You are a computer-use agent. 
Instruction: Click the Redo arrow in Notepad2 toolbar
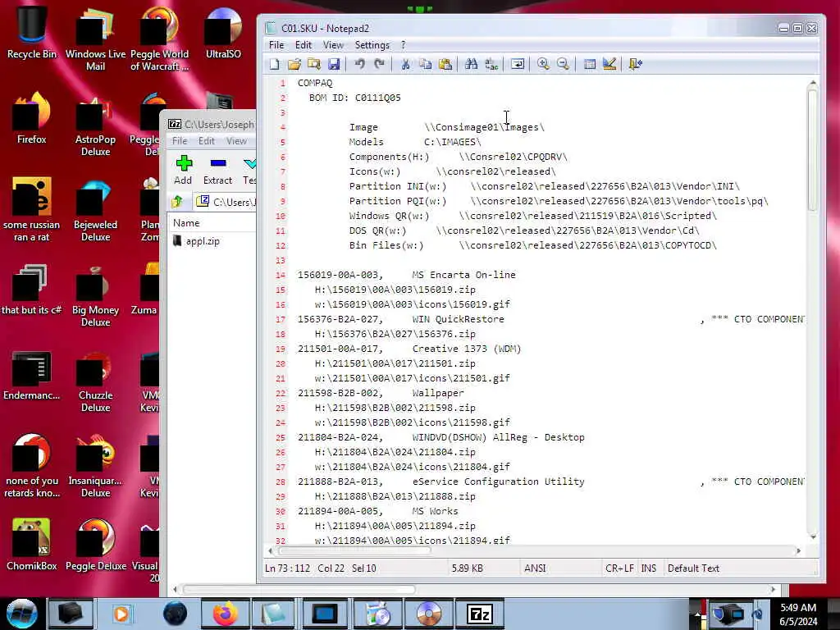(x=379, y=64)
